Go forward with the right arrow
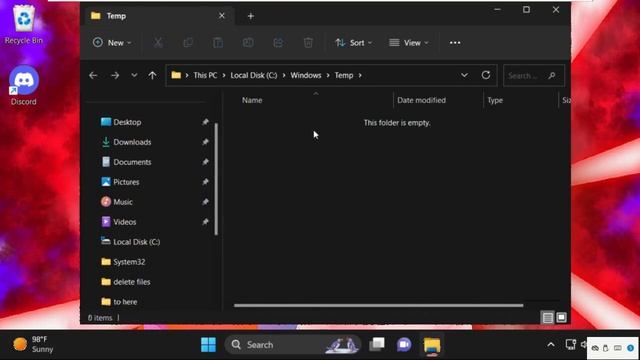640x360 pixels. point(115,76)
